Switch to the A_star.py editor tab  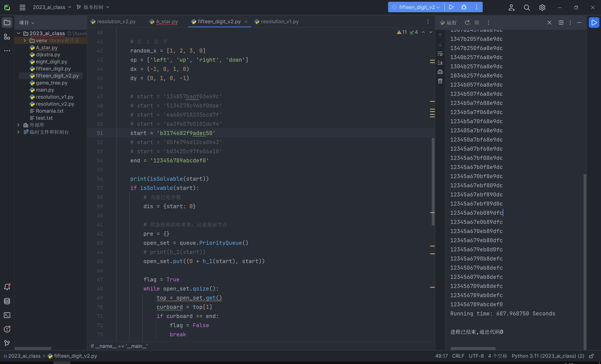coord(167,22)
